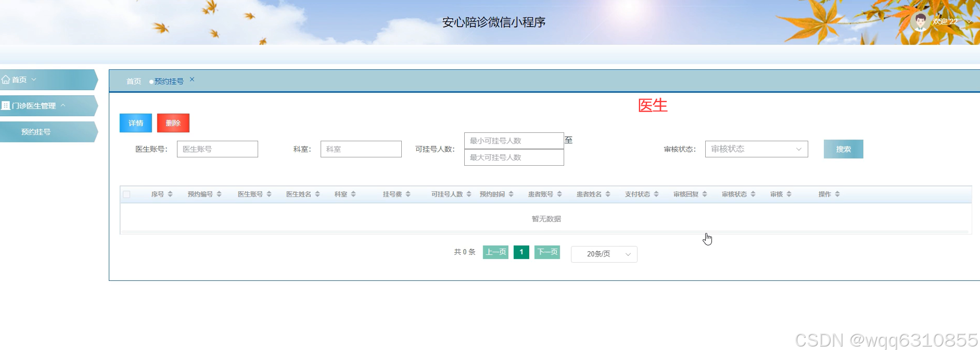Switch to the 首页 breadcrumb tab

pos(134,81)
